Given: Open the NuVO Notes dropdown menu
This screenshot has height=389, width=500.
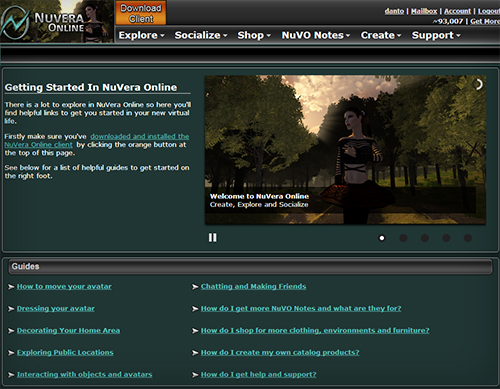Looking at the screenshot, I should coord(316,35).
